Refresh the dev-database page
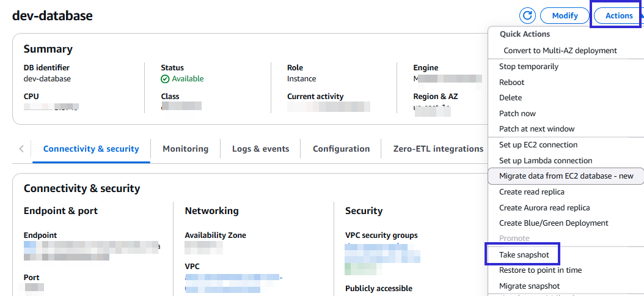The height and width of the screenshot is (296, 644). click(x=528, y=16)
